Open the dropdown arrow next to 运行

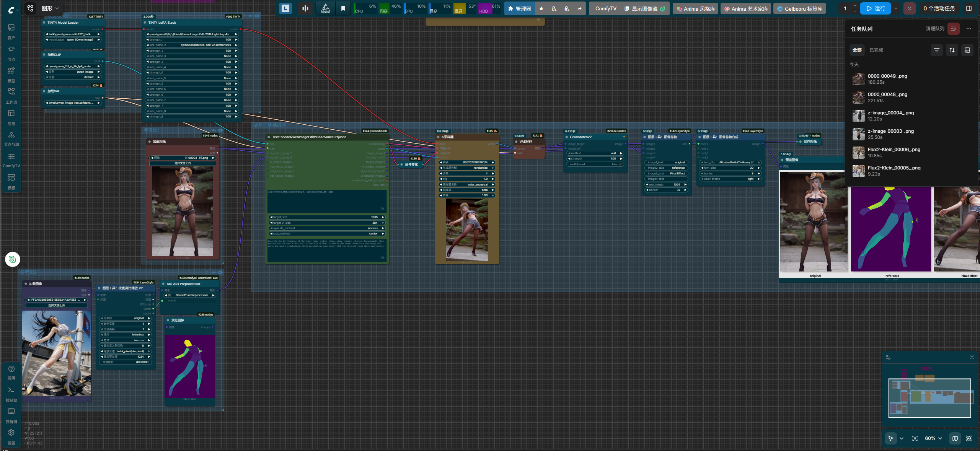tap(895, 8)
